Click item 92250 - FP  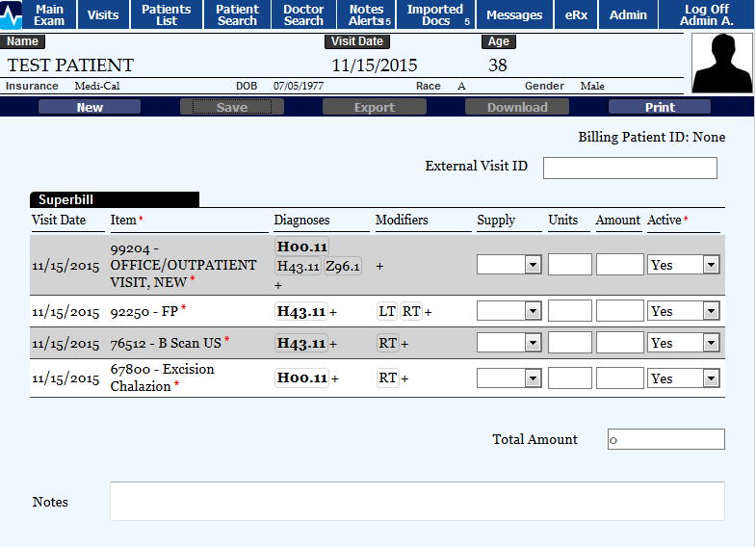click(144, 311)
